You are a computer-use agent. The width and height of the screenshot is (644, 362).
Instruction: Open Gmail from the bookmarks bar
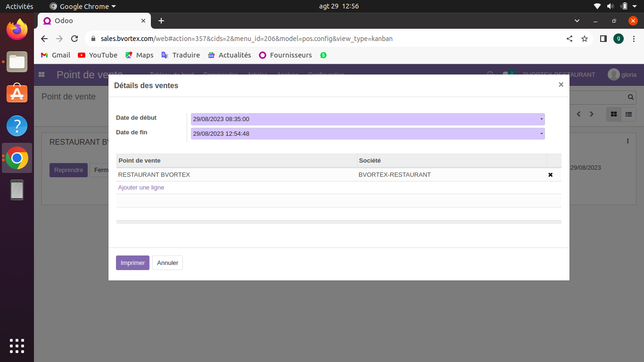tap(56, 55)
